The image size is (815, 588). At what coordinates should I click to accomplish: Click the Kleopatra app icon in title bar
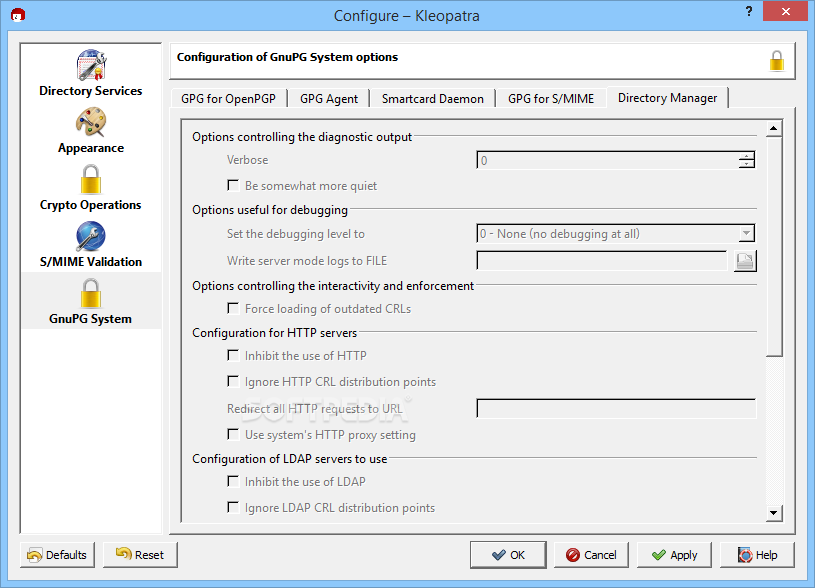coord(18,15)
